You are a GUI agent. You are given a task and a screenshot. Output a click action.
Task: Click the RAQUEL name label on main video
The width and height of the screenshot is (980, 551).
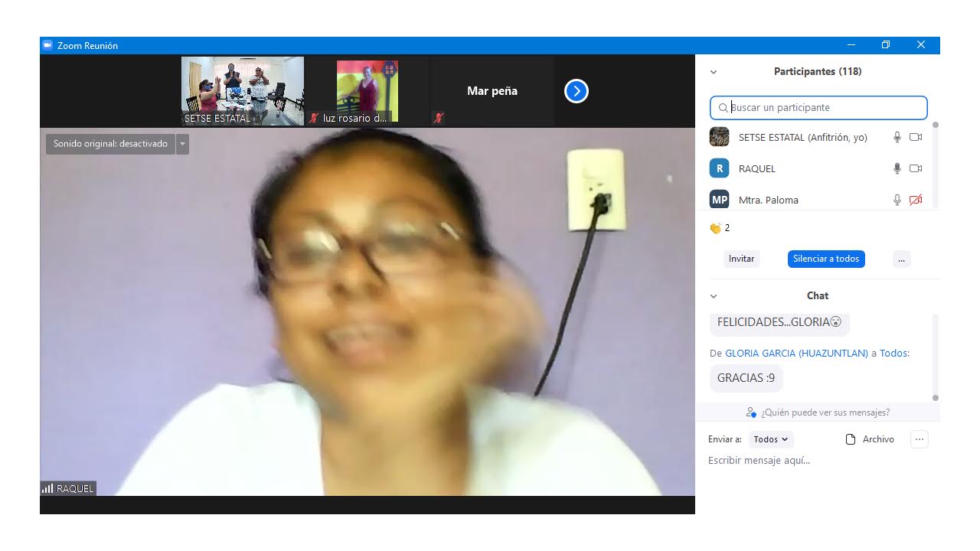pos(75,488)
